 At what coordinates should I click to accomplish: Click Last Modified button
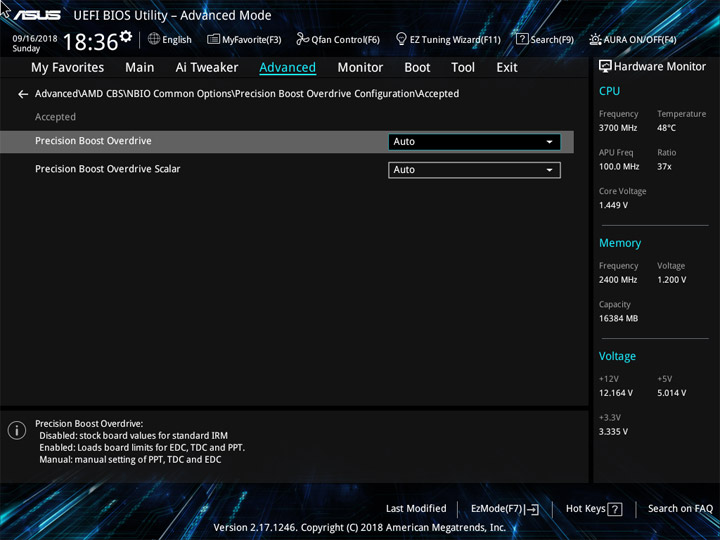416,508
